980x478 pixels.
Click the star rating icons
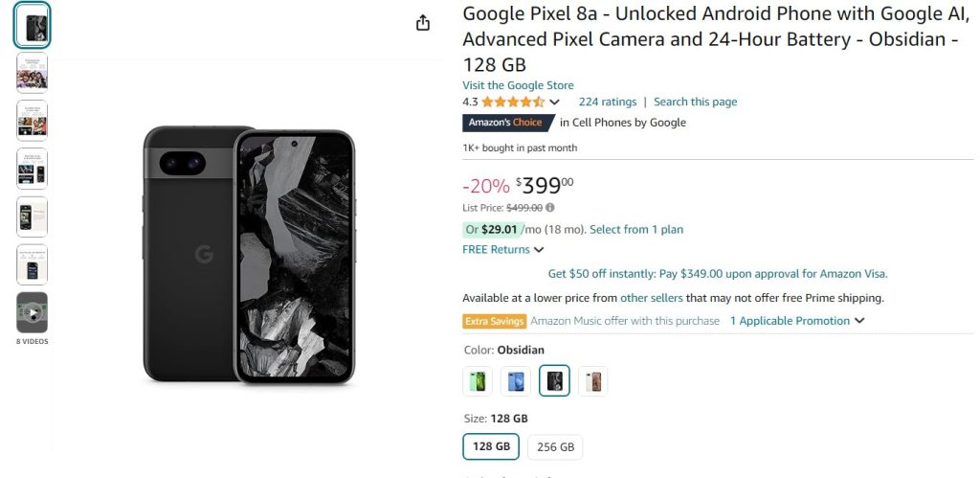pyautogui.click(x=513, y=102)
